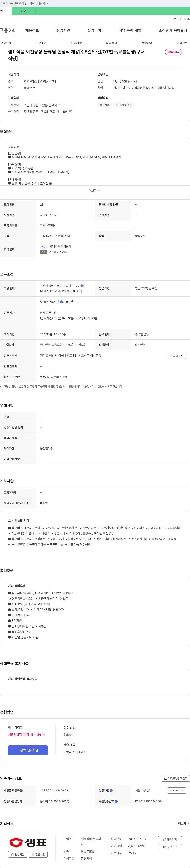Open the 직업 능력 개발 menu
The width and height of the screenshot is (190, 868).
tap(130, 31)
